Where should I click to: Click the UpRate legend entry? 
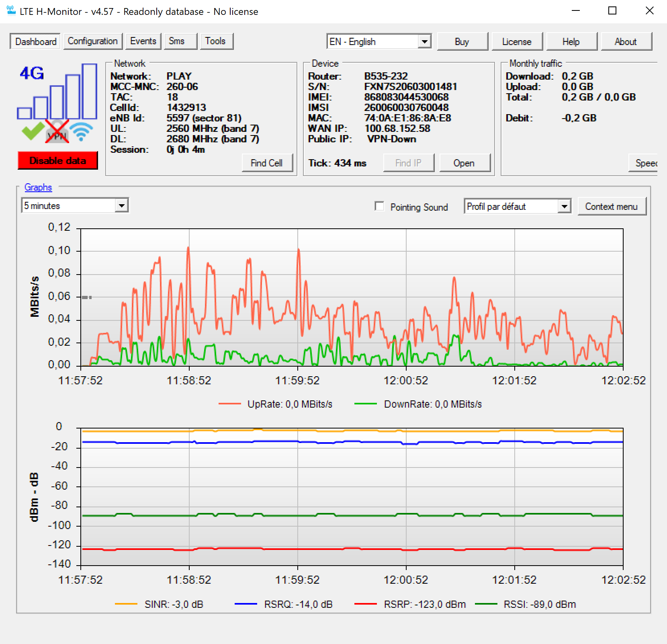pos(276,404)
